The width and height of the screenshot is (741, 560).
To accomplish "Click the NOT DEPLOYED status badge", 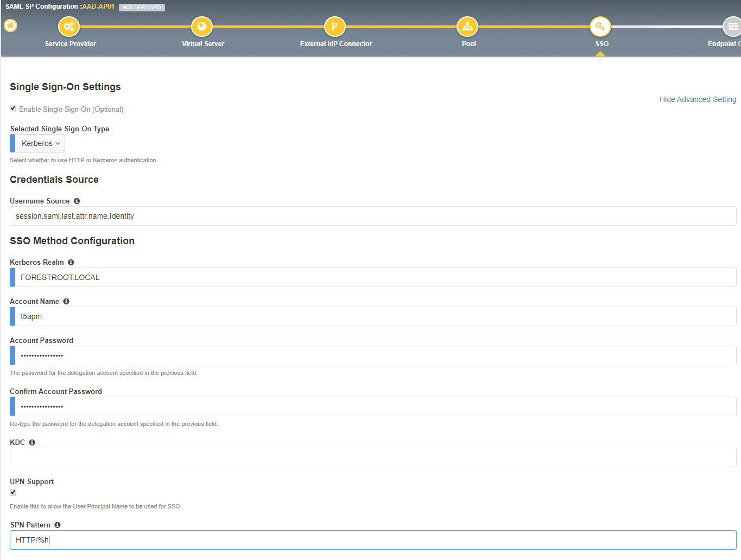I will pyautogui.click(x=142, y=8).
